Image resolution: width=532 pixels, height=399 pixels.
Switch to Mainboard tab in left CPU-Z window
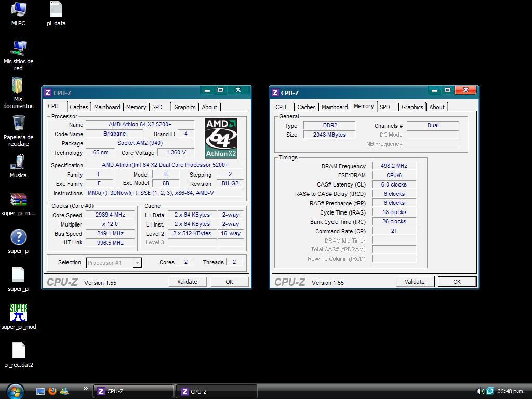pyautogui.click(x=107, y=107)
